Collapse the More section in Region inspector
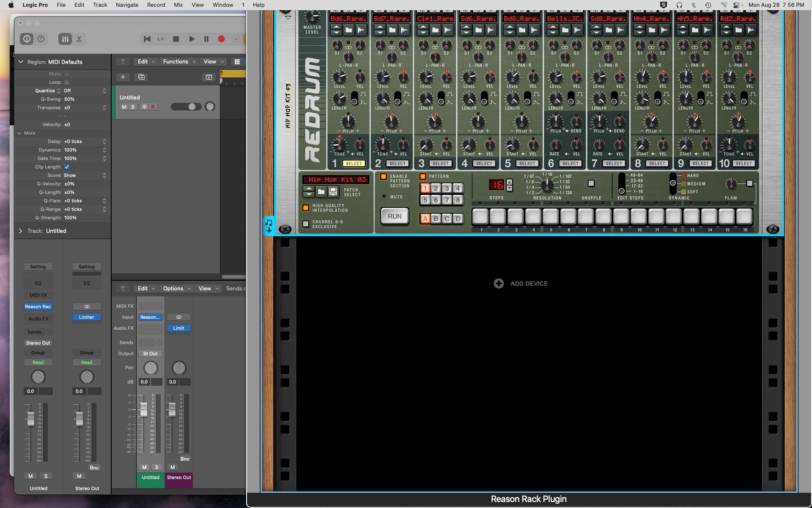The height and width of the screenshot is (508, 812). pyautogui.click(x=19, y=133)
